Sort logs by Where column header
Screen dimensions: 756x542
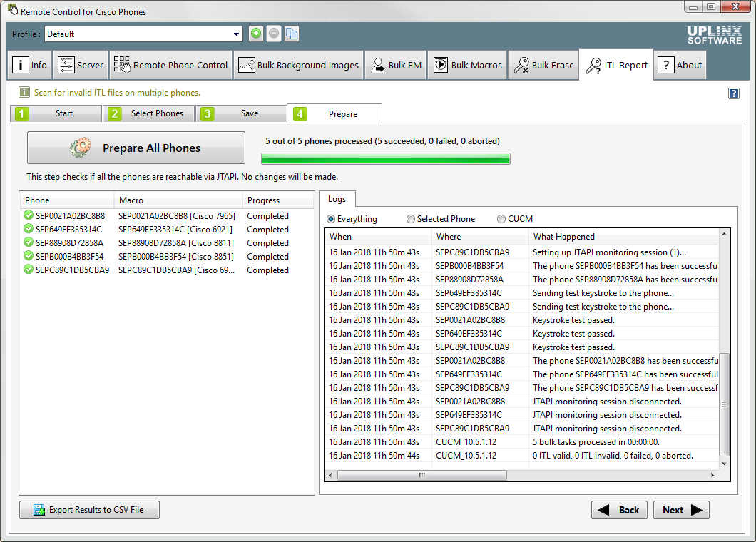(x=480, y=237)
